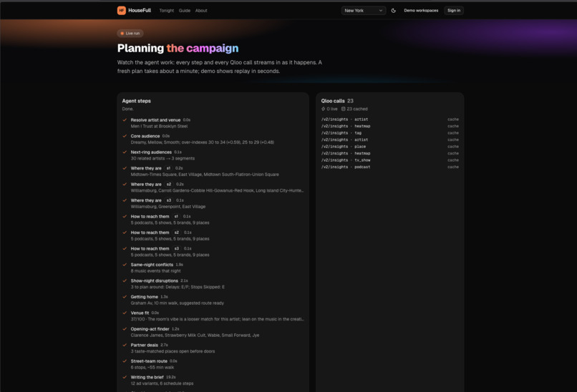Click the /v2/insights · podcast call row
The width and height of the screenshot is (577, 392).
pos(389,167)
